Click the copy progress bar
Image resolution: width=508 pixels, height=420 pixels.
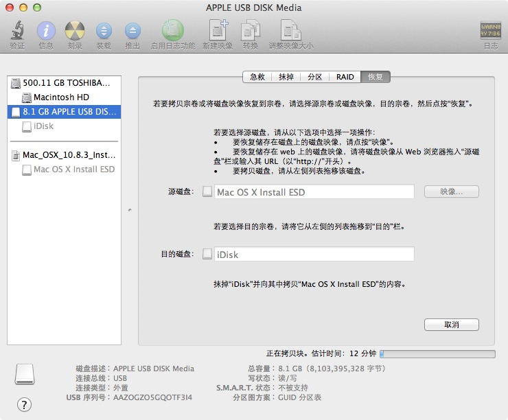pos(437,354)
